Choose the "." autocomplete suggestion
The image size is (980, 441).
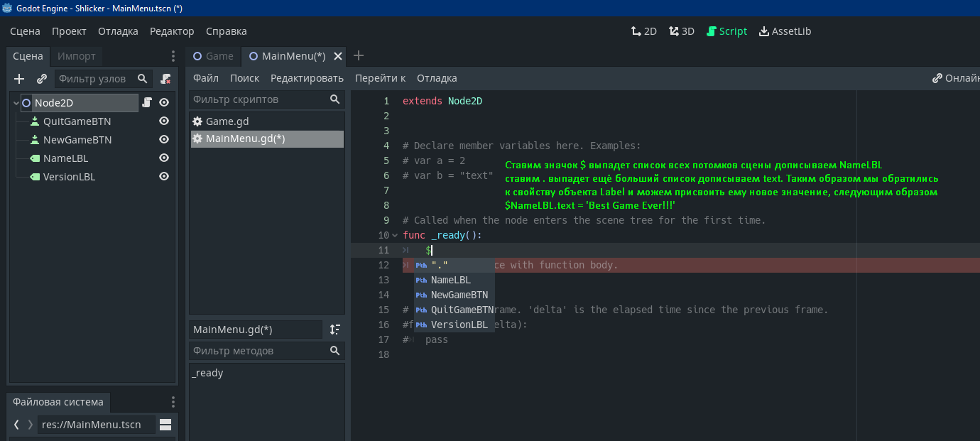(x=454, y=265)
